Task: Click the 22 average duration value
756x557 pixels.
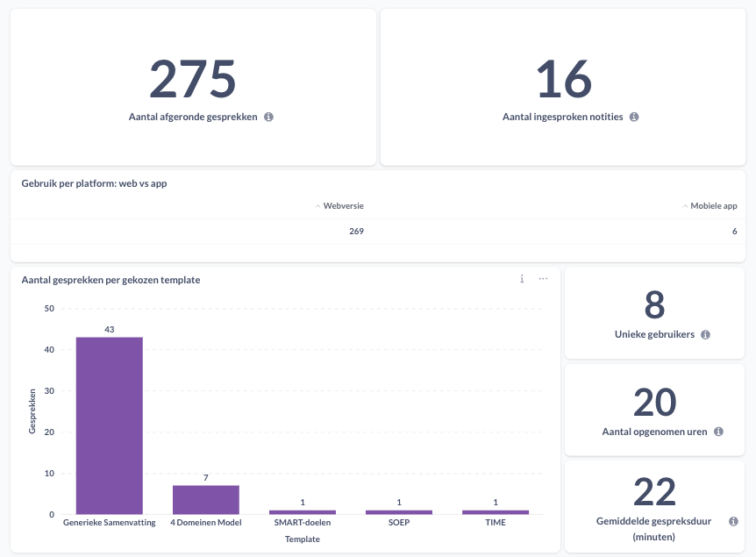Action: [655, 492]
